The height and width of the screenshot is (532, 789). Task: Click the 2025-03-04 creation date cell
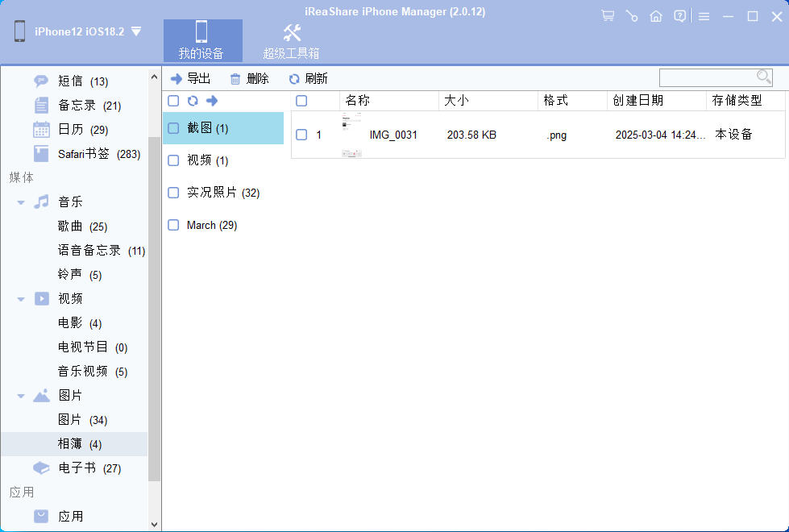coord(660,135)
